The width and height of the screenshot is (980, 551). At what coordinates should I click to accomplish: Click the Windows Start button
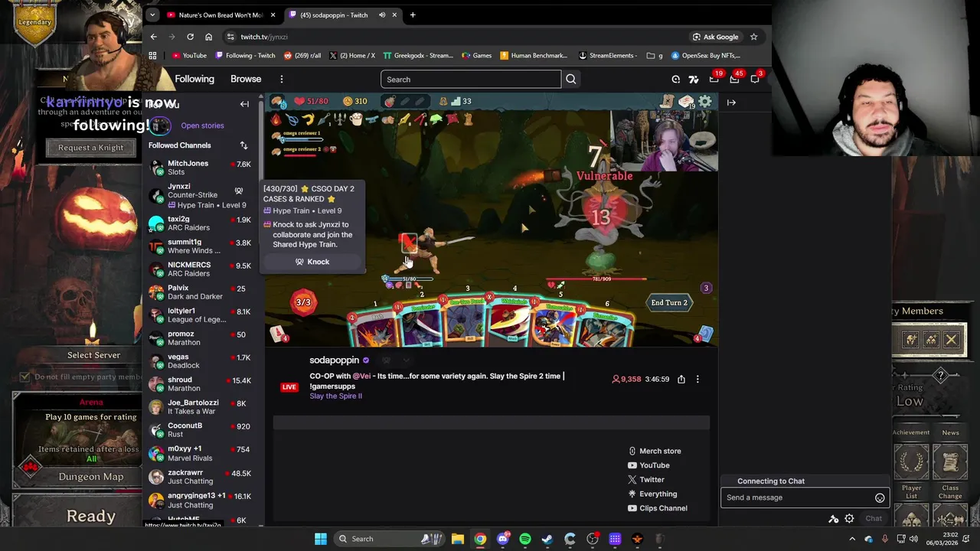click(321, 539)
